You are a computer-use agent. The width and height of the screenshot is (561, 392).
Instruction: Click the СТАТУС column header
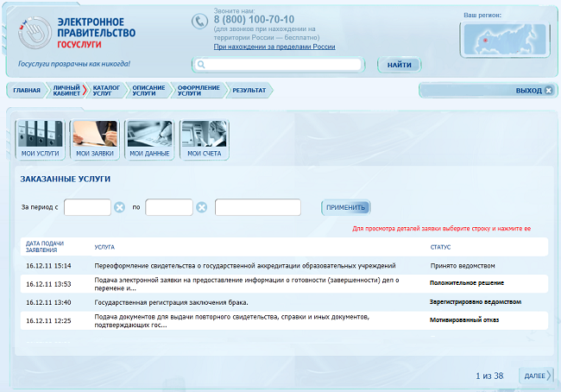coord(440,247)
